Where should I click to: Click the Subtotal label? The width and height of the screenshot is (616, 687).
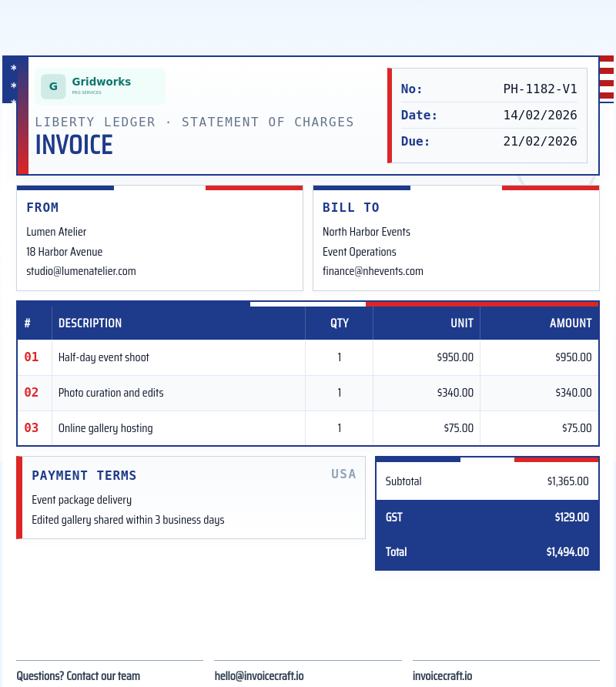[x=403, y=481]
